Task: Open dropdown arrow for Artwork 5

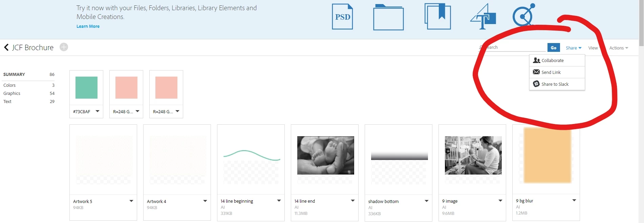Action: point(131,201)
